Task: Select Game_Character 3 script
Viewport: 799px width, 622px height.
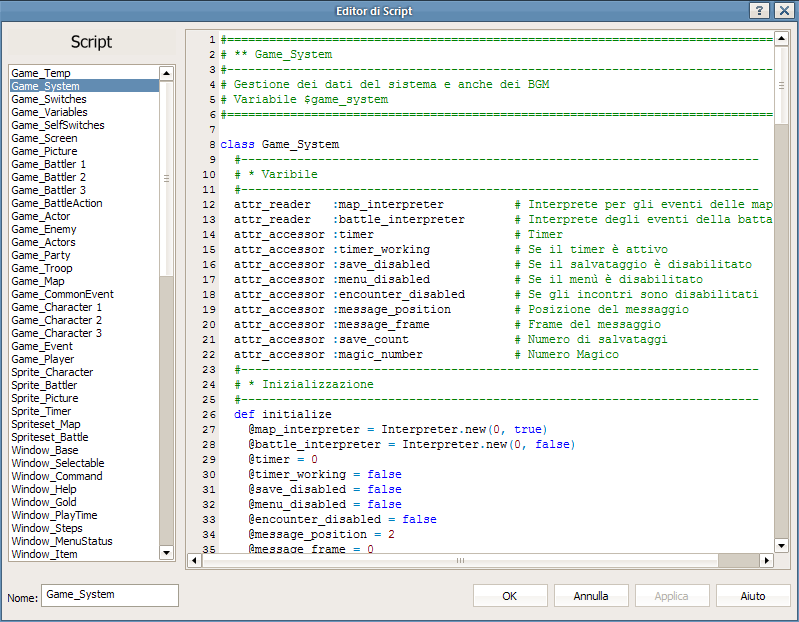Action: 85,333
